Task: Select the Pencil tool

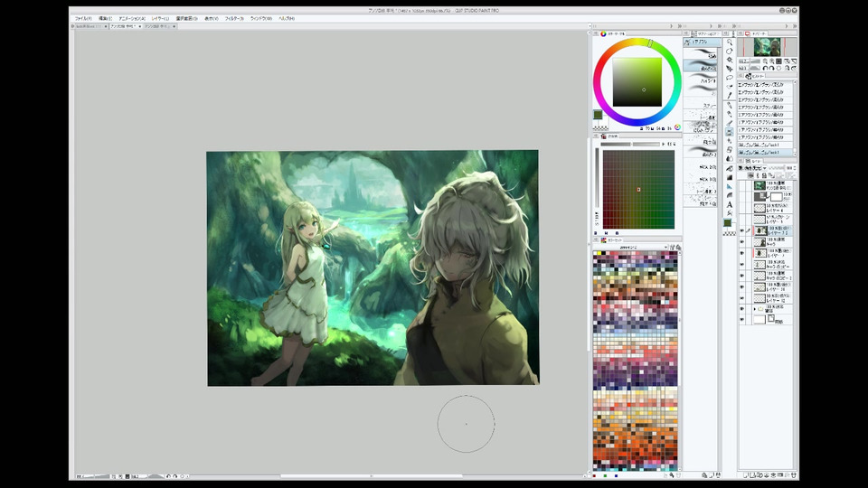Action: pos(729,114)
